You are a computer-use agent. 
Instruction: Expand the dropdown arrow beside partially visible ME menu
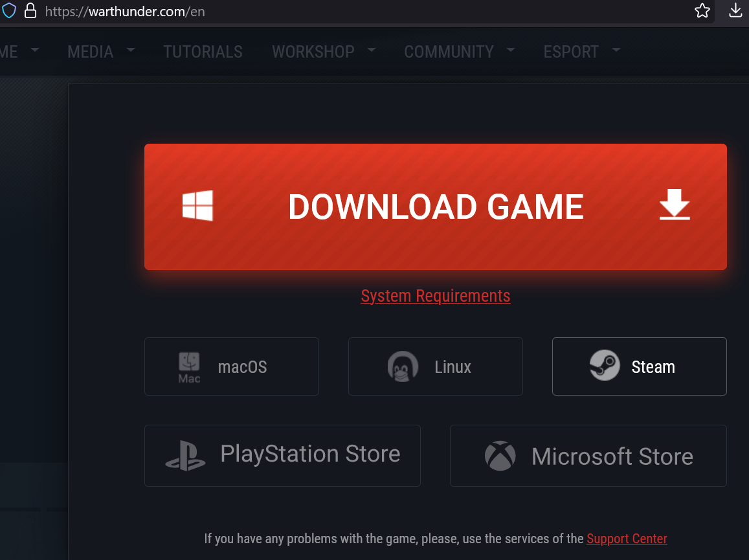click(x=35, y=49)
